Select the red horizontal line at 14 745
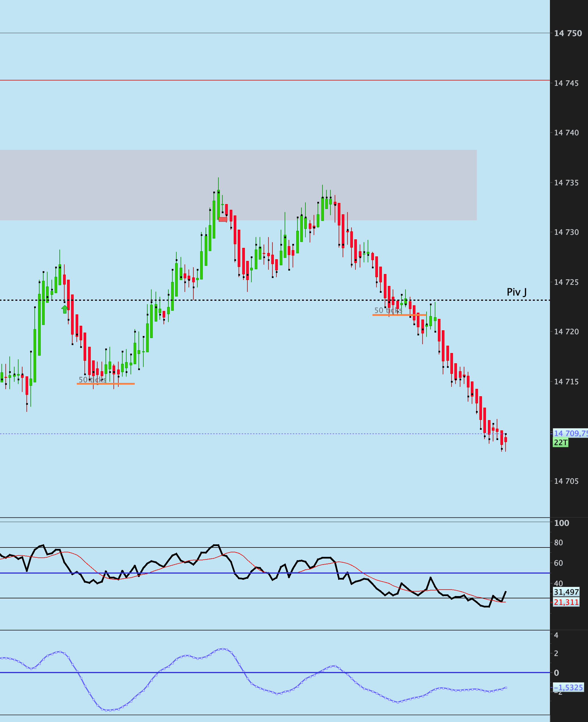588x722 pixels. pos(271,80)
